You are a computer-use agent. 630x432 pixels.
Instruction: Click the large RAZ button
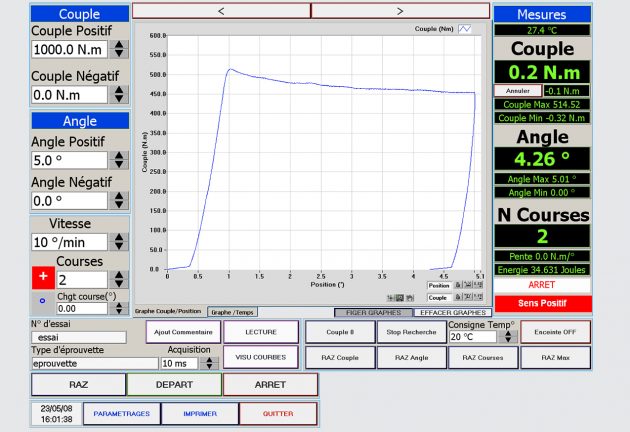coord(78,385)
